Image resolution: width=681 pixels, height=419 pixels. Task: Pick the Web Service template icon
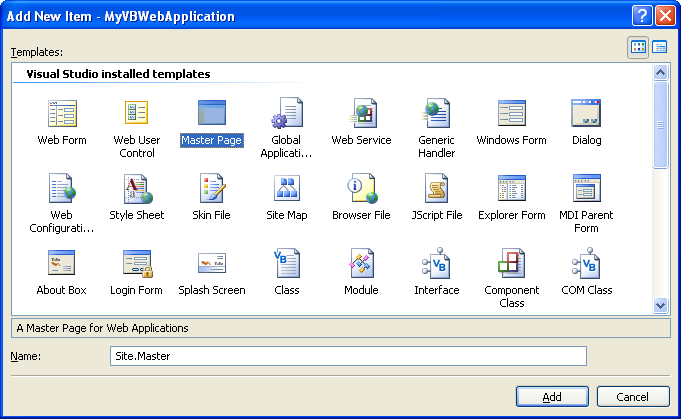pos(361,113)
